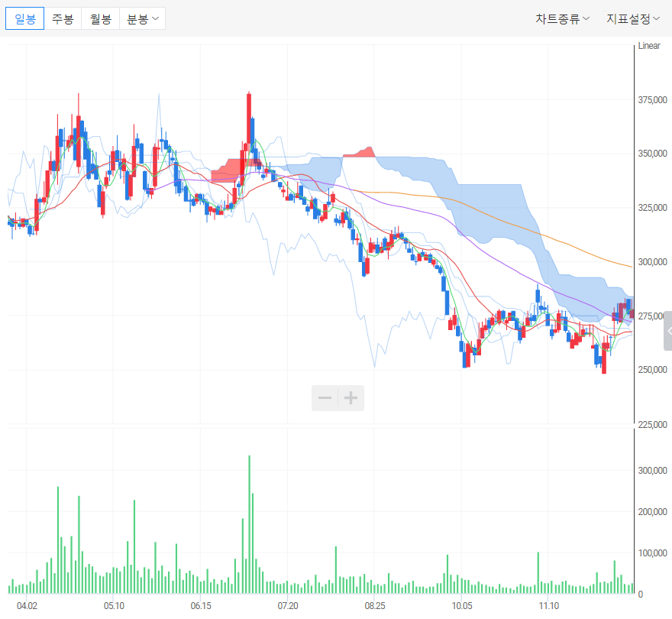The height and width of the screenshot is (619, 672).
Task: Open the 차트종류 chart type dropdown
Action: point(562,18)
